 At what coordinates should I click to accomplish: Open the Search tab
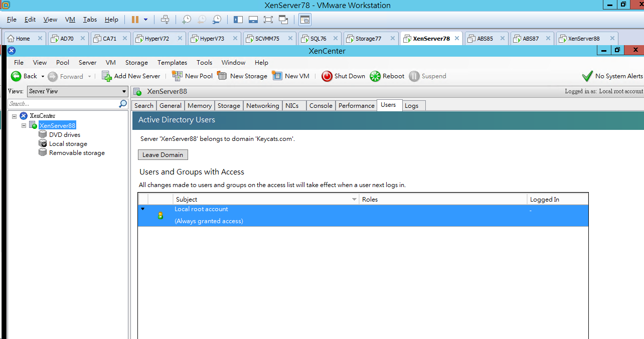[144, 105]
